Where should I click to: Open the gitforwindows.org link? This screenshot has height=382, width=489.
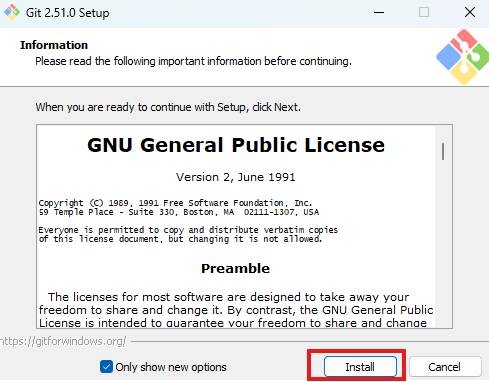(x=63, y=341)
